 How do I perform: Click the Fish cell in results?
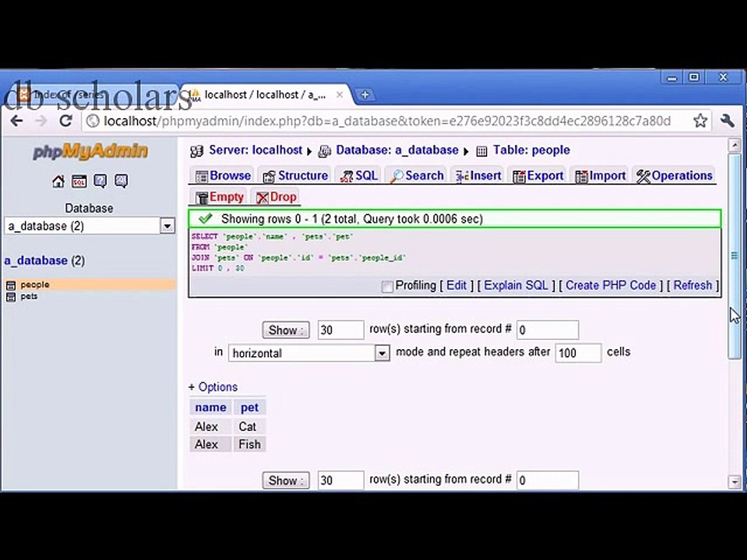[250, 444]
